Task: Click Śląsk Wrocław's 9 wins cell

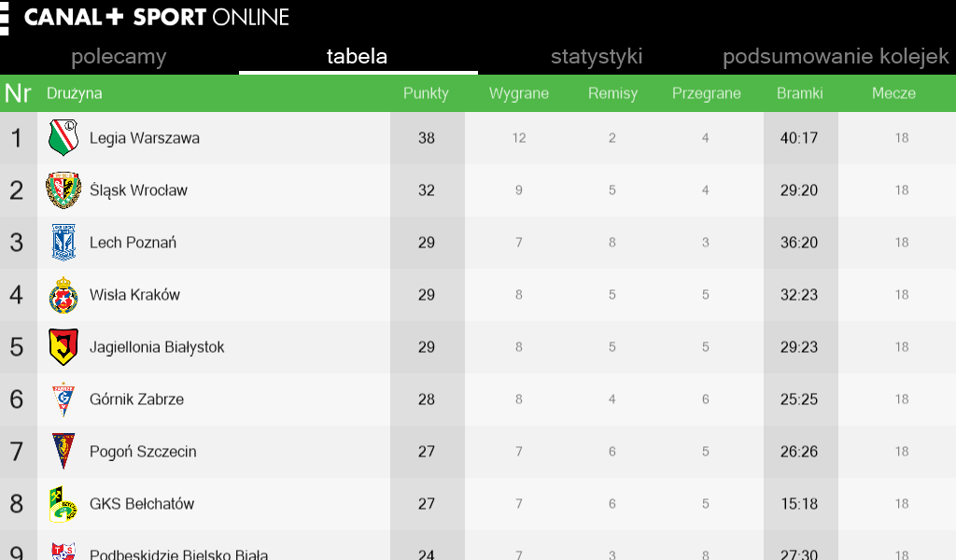Action: pos(519,190)
